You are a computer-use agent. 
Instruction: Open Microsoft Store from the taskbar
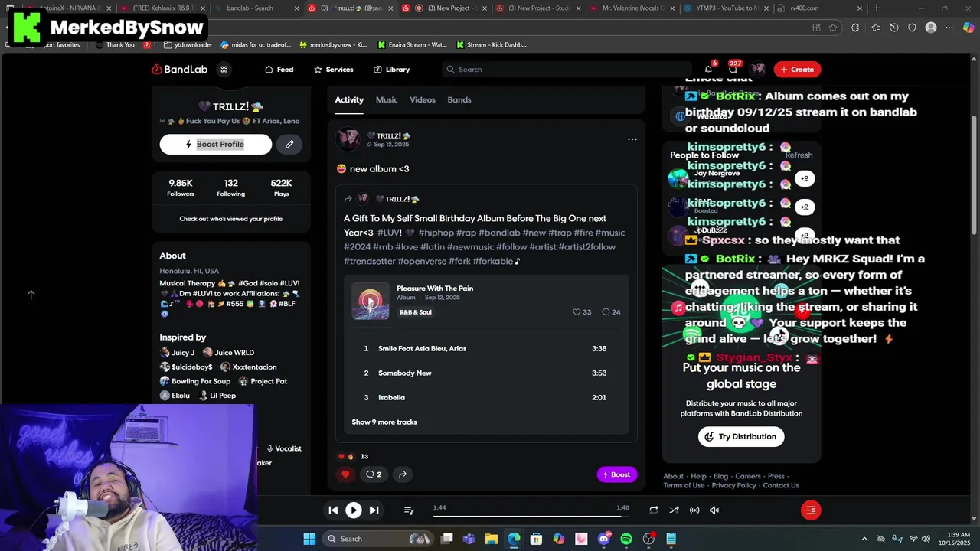537,539
